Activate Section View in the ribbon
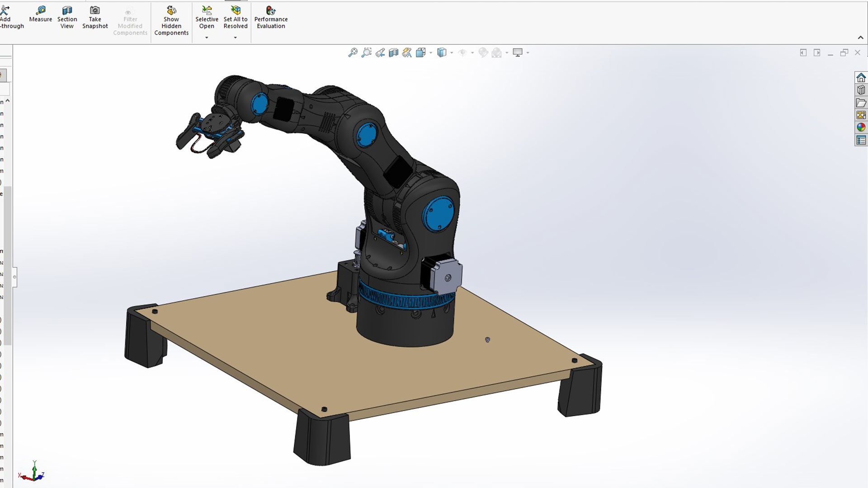 [67, 18]
